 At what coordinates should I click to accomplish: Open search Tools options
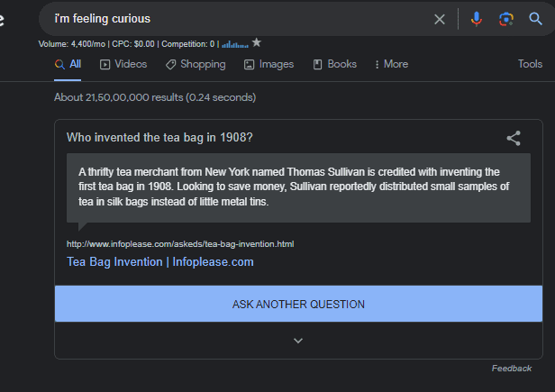click(x=530, y=64)
